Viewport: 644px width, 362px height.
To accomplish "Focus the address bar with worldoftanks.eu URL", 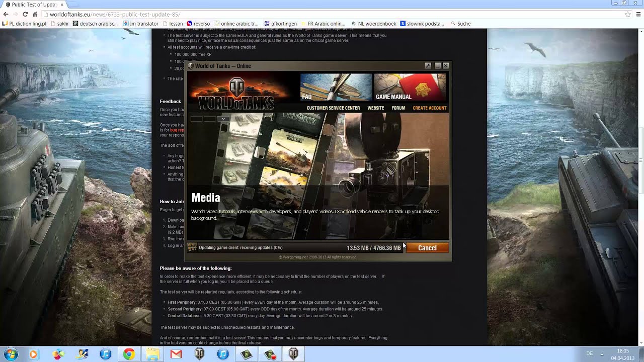I will point(337,14).
